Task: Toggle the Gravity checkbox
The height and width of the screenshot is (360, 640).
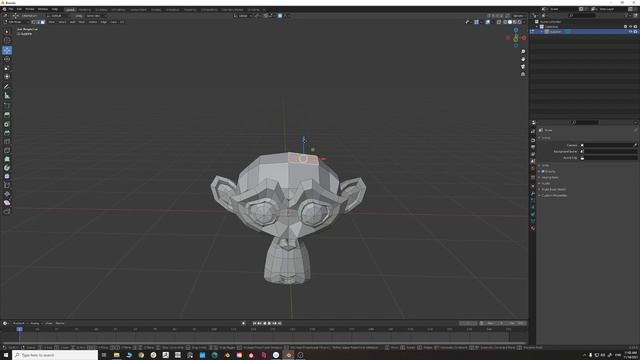Action: point(543,171)
